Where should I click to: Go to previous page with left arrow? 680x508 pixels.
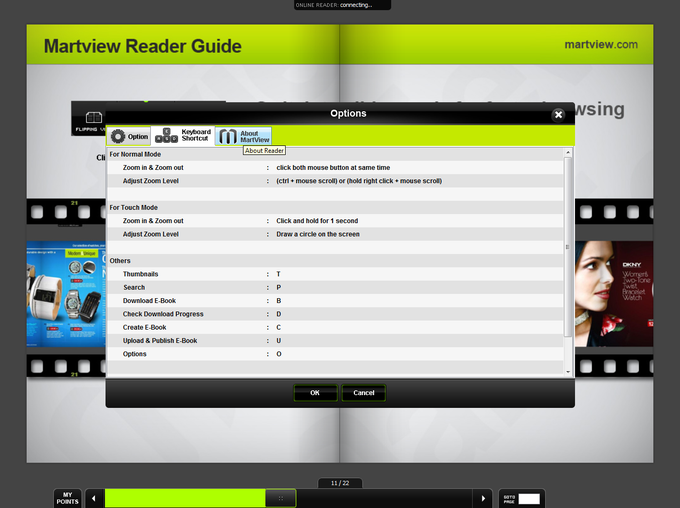pyautogui.click(x=94, y=498)
